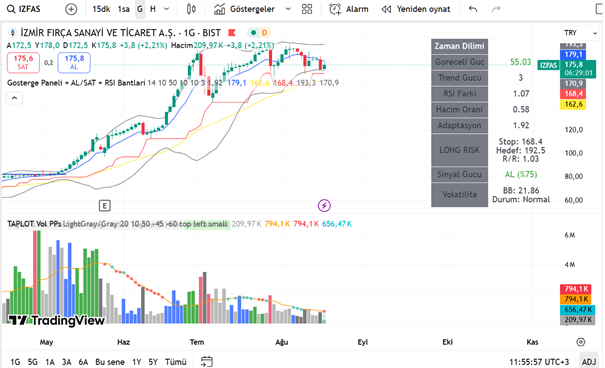Open the IZFAS symbol search
Screen dimensions: 605x368
24,9
